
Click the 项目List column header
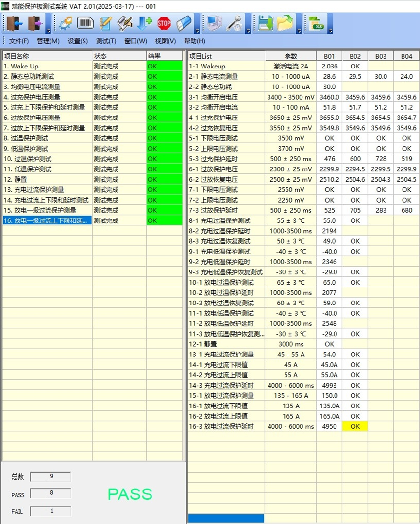pos(227,56)
